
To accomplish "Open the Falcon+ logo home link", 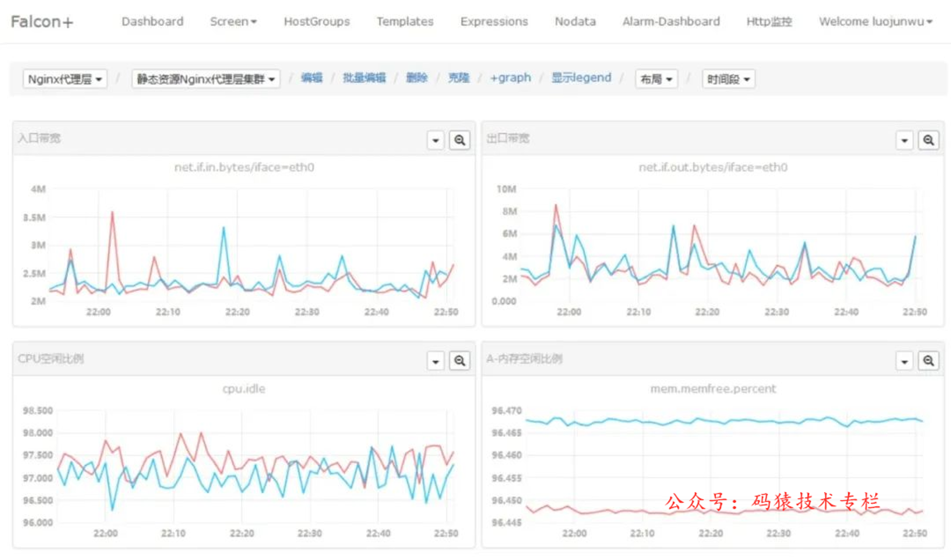I will [x=42, y=21].
